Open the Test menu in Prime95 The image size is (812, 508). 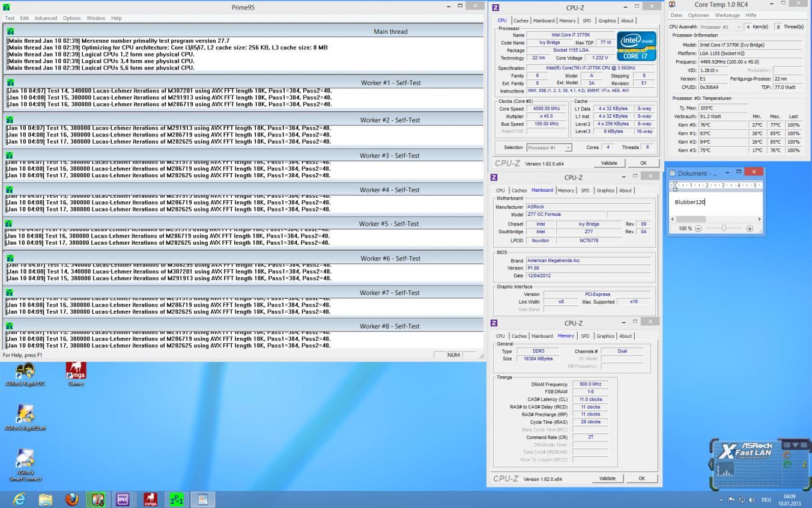tap(10, 18)
